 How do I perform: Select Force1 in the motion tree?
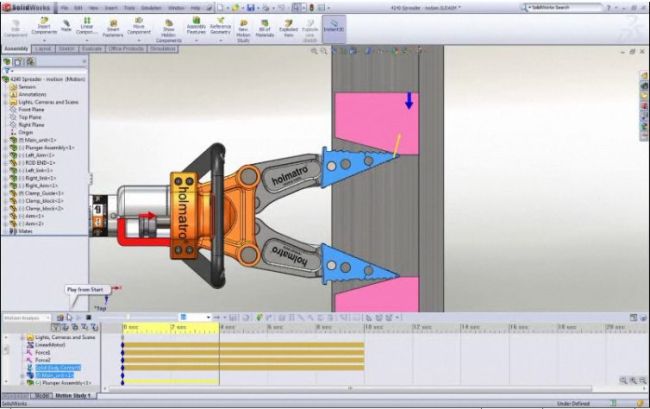[43, 352]
